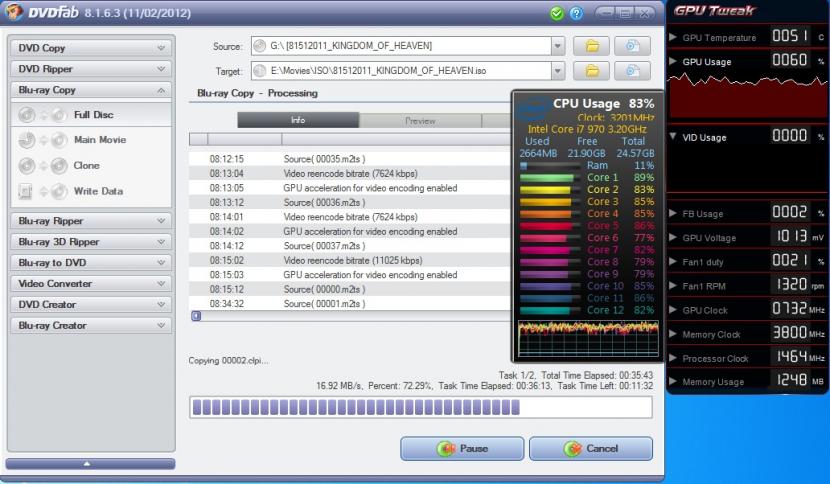Screen dimensions: 830x484
Task: Expand GPU Voltage row in GPU Tweak
Action: pyautogui.click(x=673, y=237)
